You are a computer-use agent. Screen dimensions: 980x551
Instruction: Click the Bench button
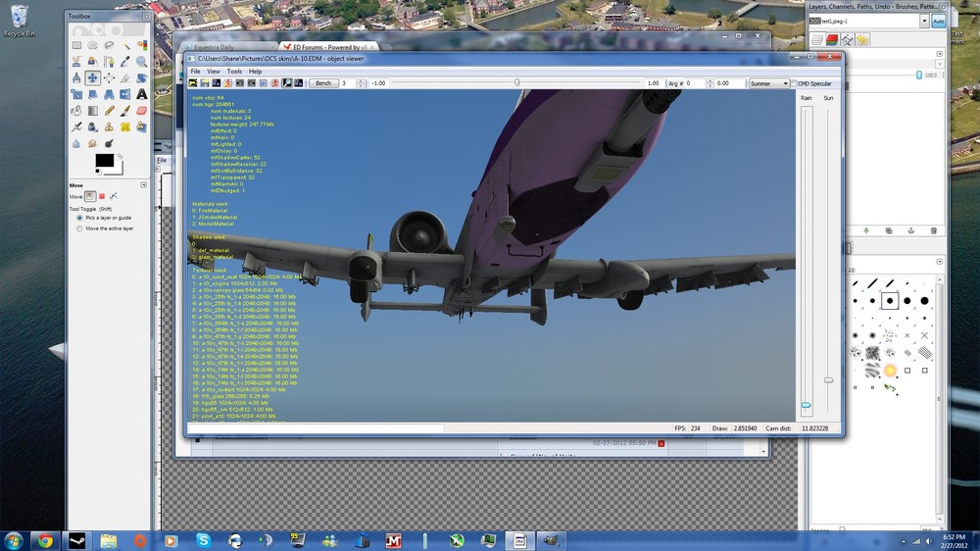[323, 83]
